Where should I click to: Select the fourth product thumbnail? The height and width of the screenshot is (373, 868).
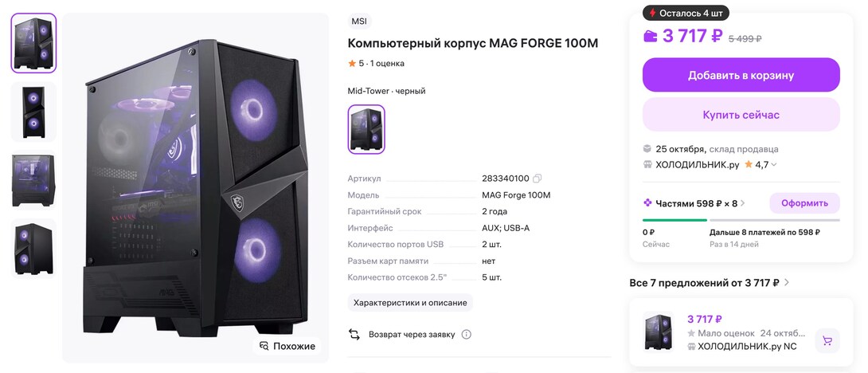click(x=33, y=248)
